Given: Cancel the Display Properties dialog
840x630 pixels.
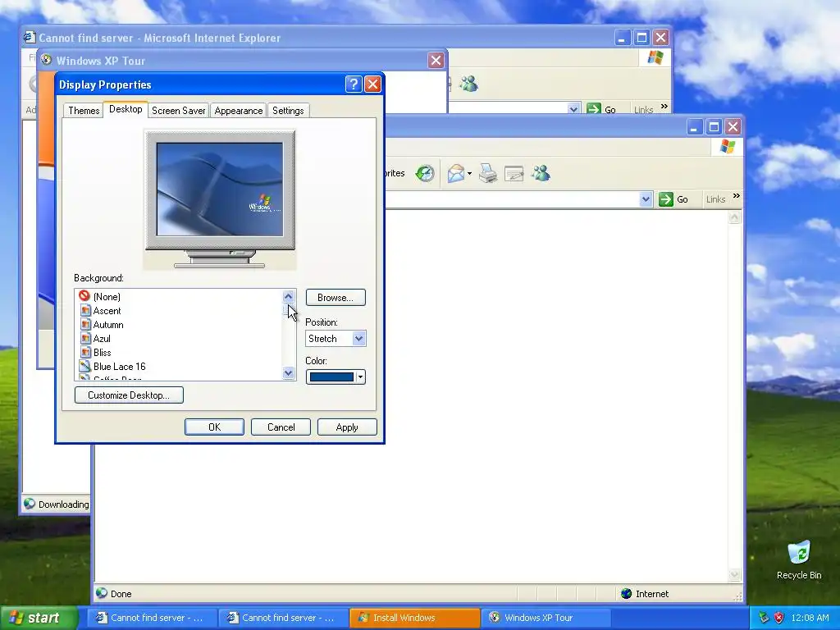Looking at the screenshot, I should tap(281, 427).
